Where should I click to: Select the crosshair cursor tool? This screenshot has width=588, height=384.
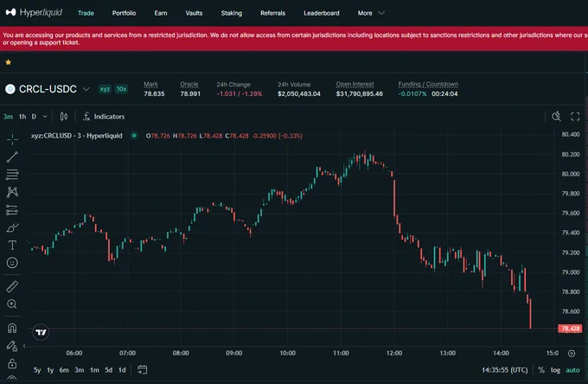12,139
